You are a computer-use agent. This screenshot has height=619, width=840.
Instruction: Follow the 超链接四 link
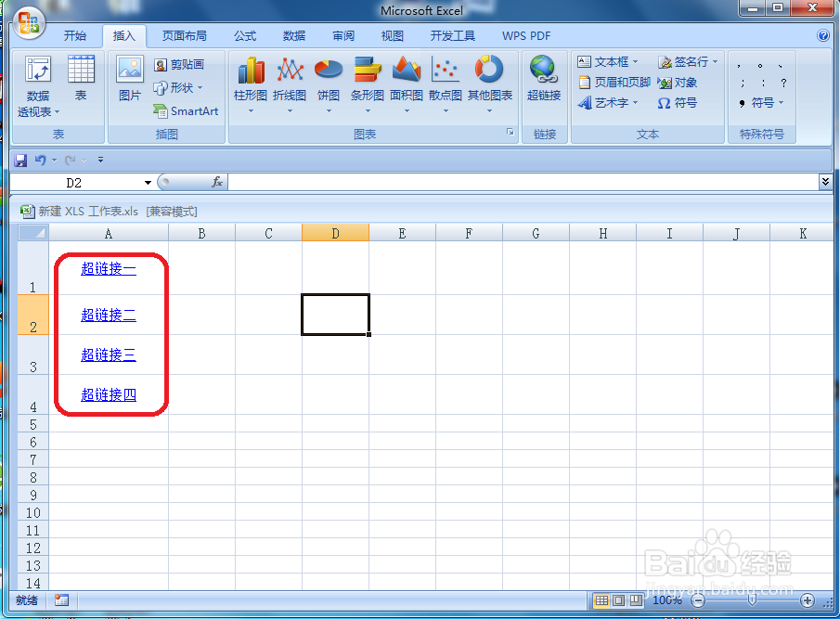tap(109, 394)
